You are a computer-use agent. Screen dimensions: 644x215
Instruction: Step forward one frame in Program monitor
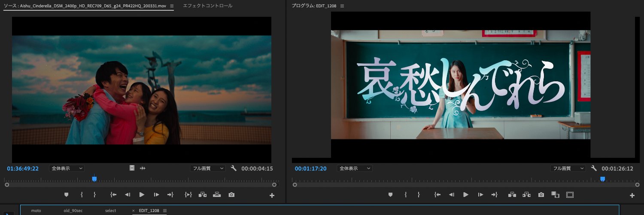tap(480, 195)
